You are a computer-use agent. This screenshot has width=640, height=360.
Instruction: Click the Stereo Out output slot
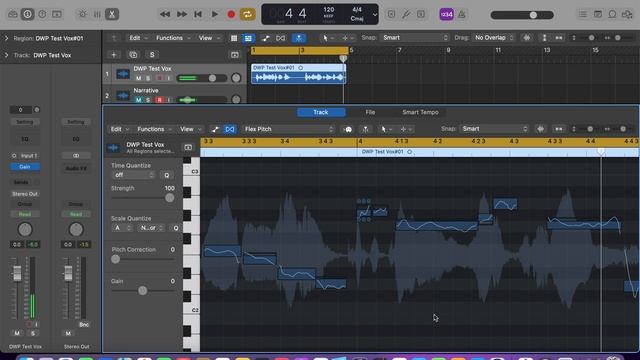24,194
